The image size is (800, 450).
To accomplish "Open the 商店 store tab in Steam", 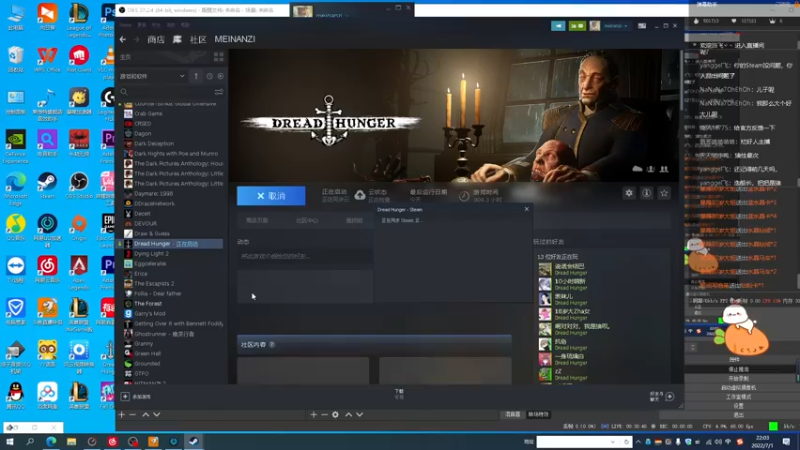I will coord(156,39).
